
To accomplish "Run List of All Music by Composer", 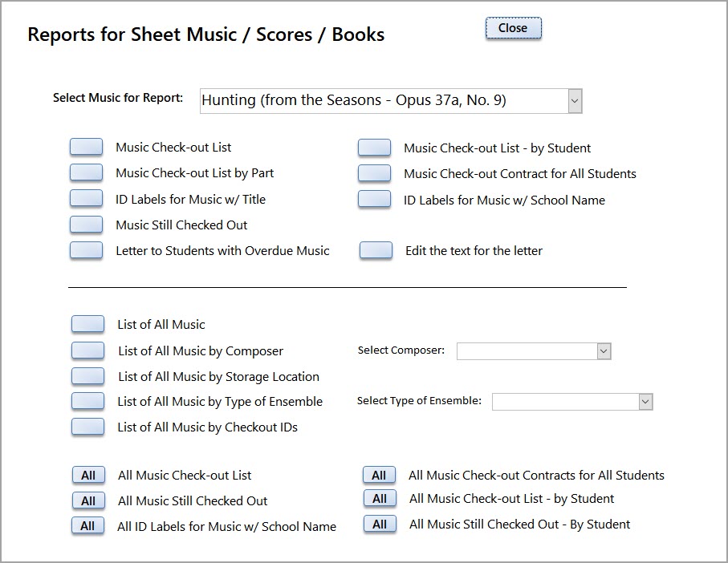I will 87,350.
